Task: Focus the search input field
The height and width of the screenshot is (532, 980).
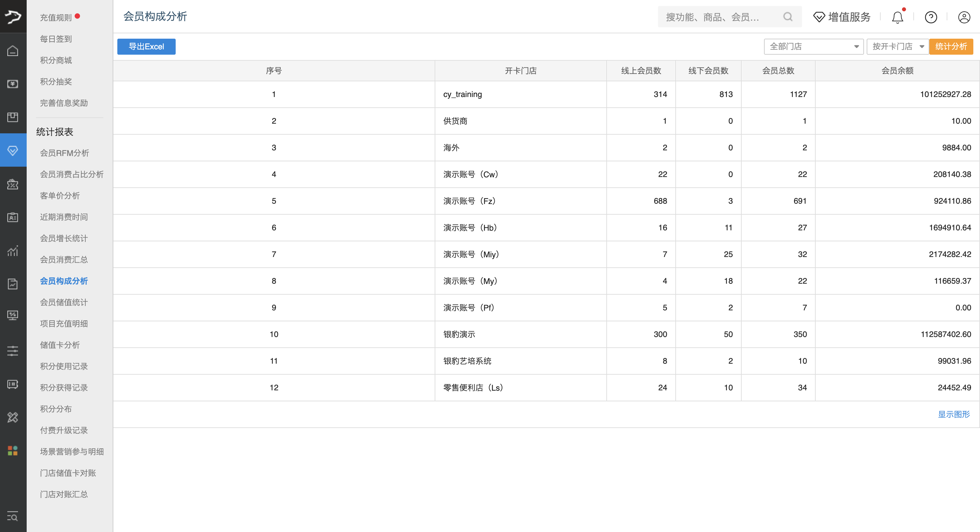Action: click(x=719, y=17)
